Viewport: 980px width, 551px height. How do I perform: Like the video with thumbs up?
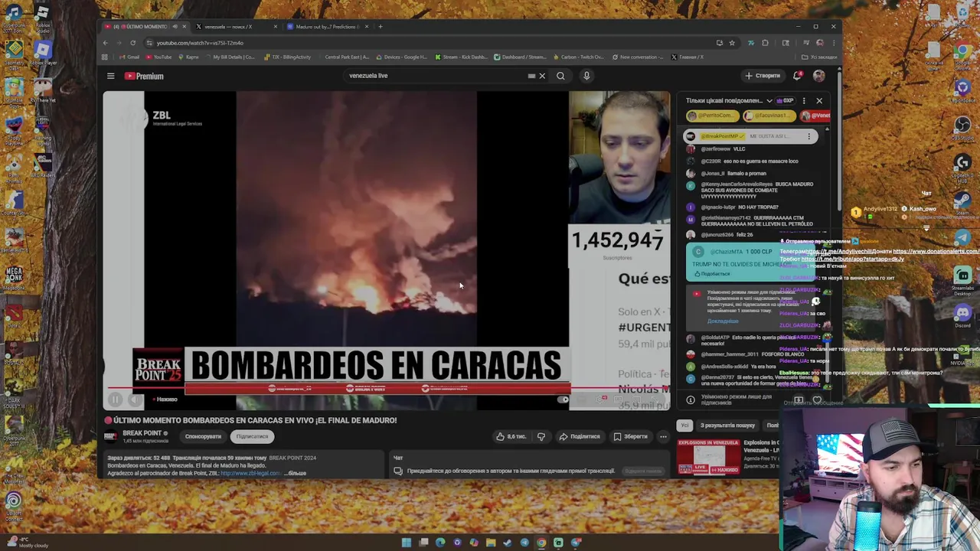point(511,436)
